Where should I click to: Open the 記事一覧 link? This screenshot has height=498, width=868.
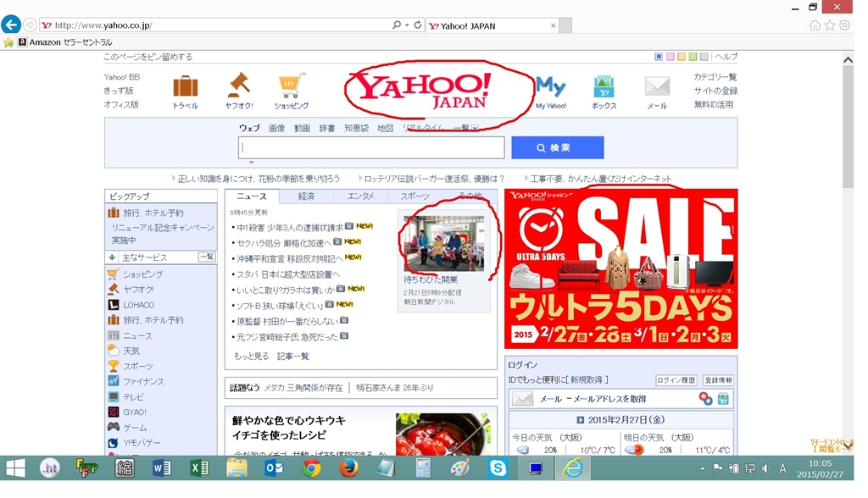(x=292, y=357)
